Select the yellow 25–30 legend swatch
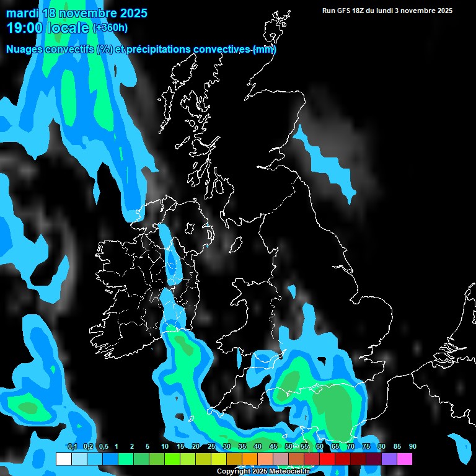The image size is (476, 476). (x=219, y=459)
